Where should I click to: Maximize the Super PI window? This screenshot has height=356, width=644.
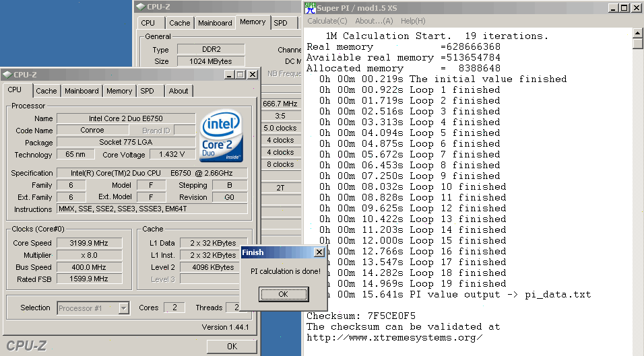(623, 8)
